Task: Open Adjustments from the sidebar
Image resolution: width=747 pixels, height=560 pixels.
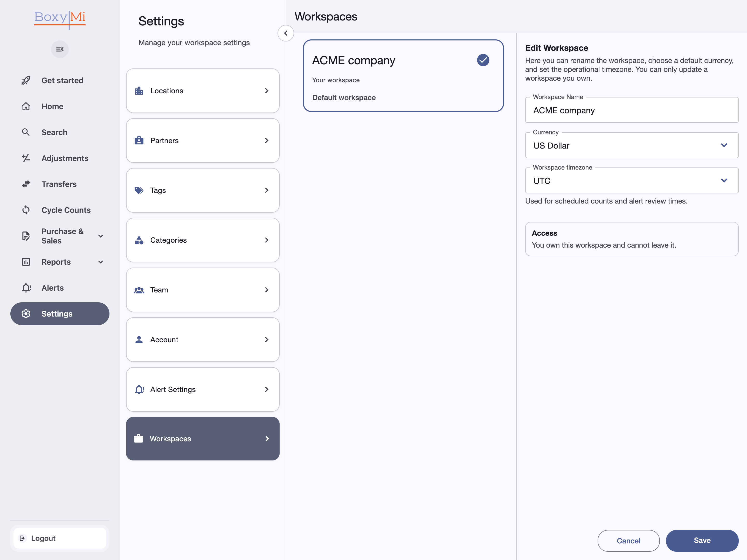Action: [x=60, y=158]
